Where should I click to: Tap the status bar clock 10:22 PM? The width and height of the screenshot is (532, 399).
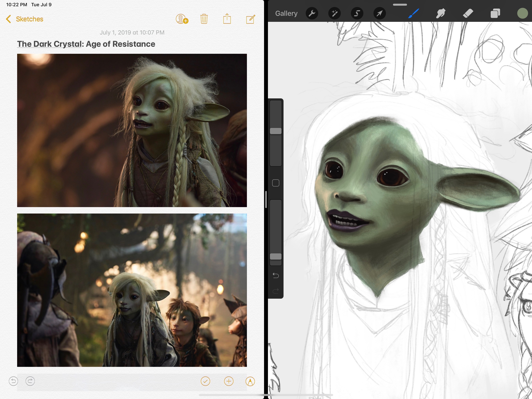[17, 4]
